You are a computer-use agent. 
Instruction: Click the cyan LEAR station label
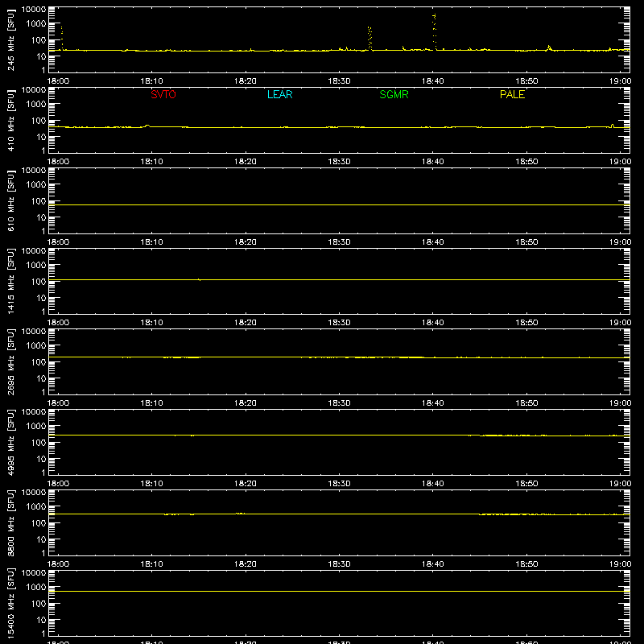pos(279,94)
